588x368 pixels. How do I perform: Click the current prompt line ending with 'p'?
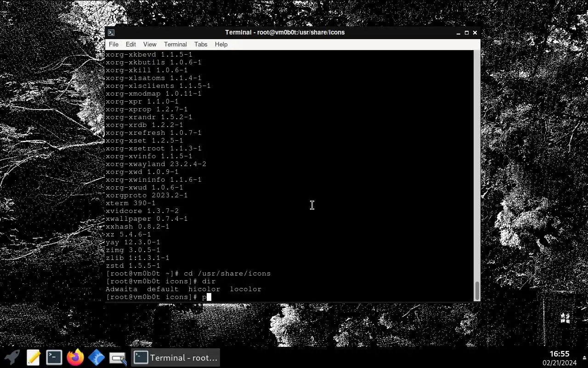pos(158,297)
